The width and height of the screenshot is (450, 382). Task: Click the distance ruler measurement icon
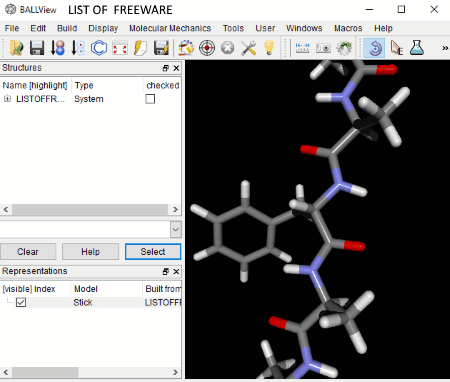[302, 48]
